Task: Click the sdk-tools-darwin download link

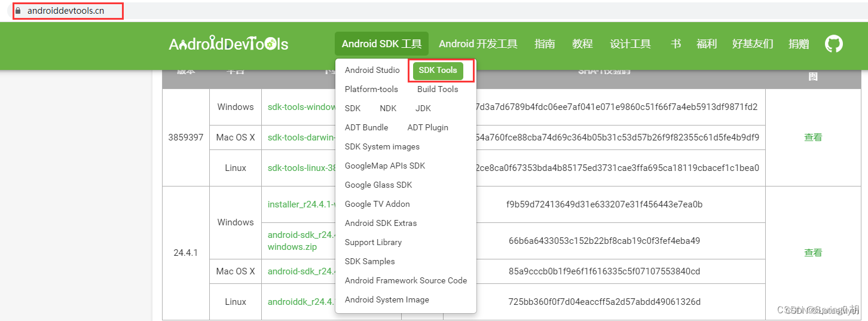Action: [x=301, y=137]
